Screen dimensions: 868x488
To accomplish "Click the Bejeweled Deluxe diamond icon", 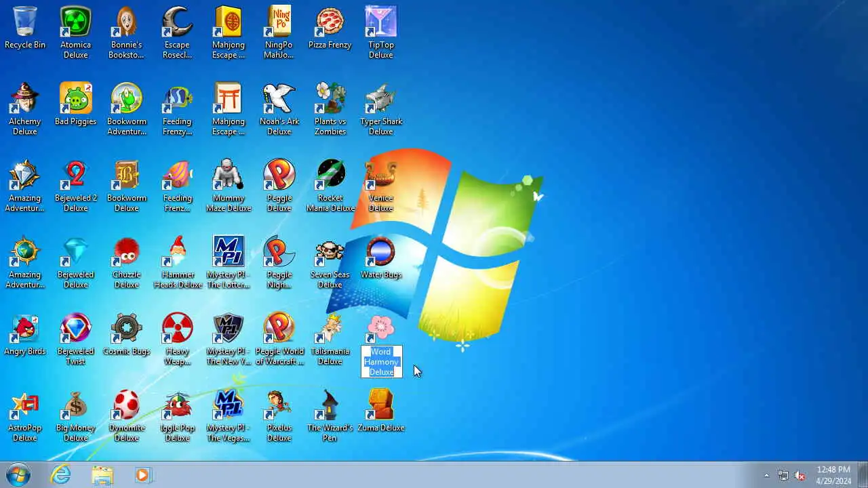I will point(76,251).
